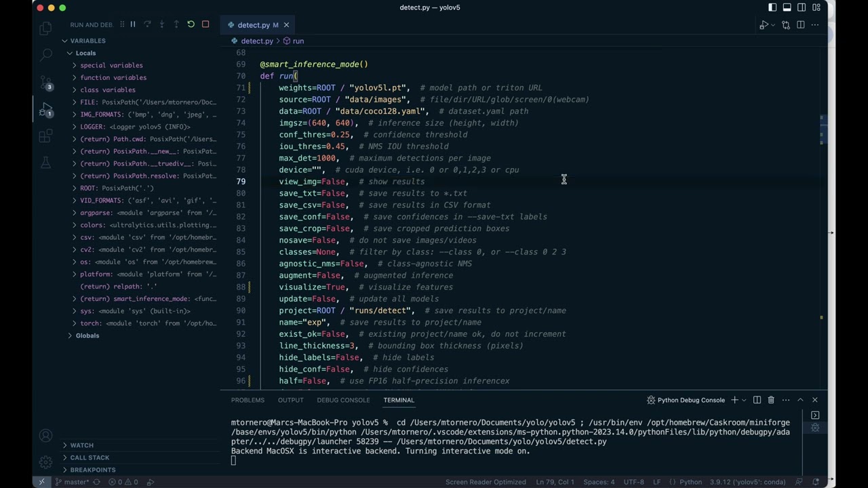Split the editor right

[x=801, y=25]
